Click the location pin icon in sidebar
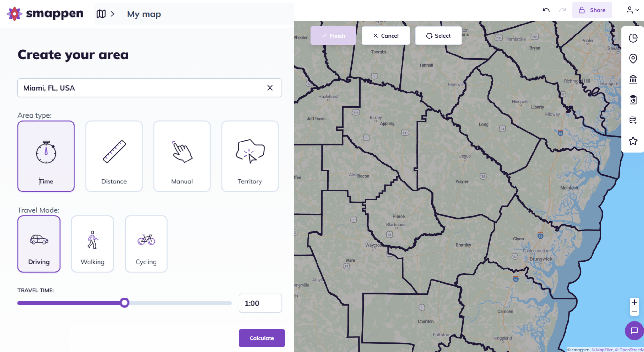 [x=633, y=59]
